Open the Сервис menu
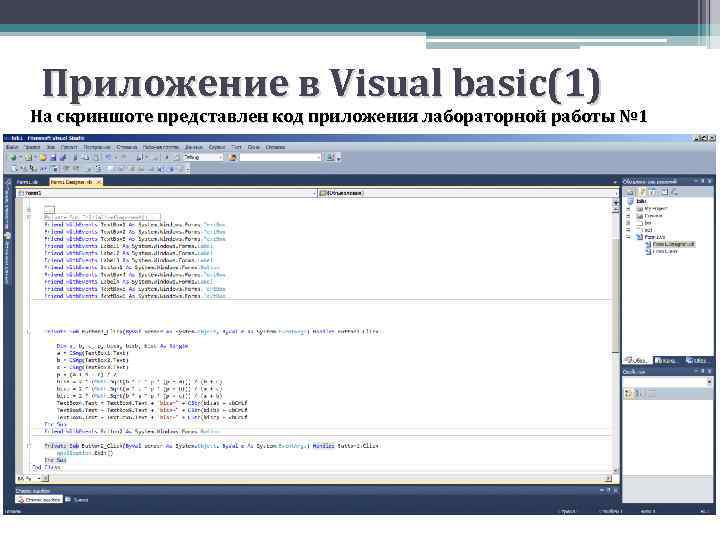 217,147
